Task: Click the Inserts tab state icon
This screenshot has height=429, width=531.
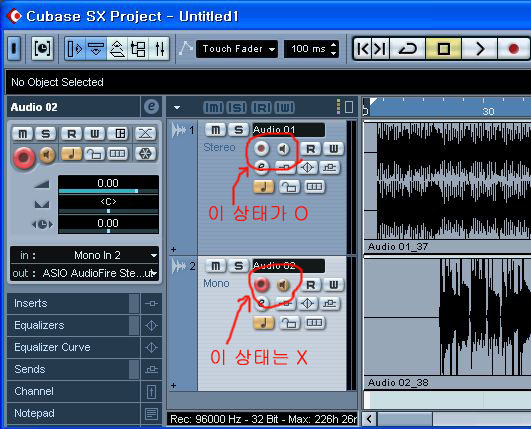Action: (151, 303)
